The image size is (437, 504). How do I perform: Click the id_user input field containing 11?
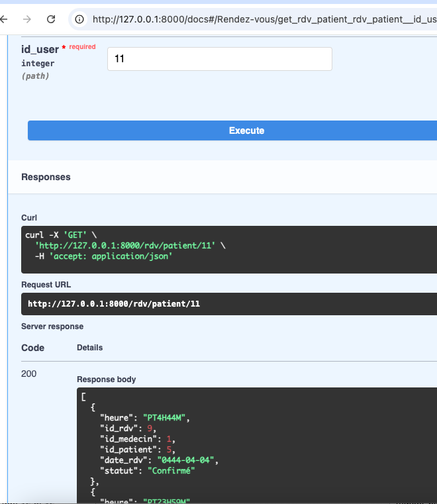pos(219,59)
